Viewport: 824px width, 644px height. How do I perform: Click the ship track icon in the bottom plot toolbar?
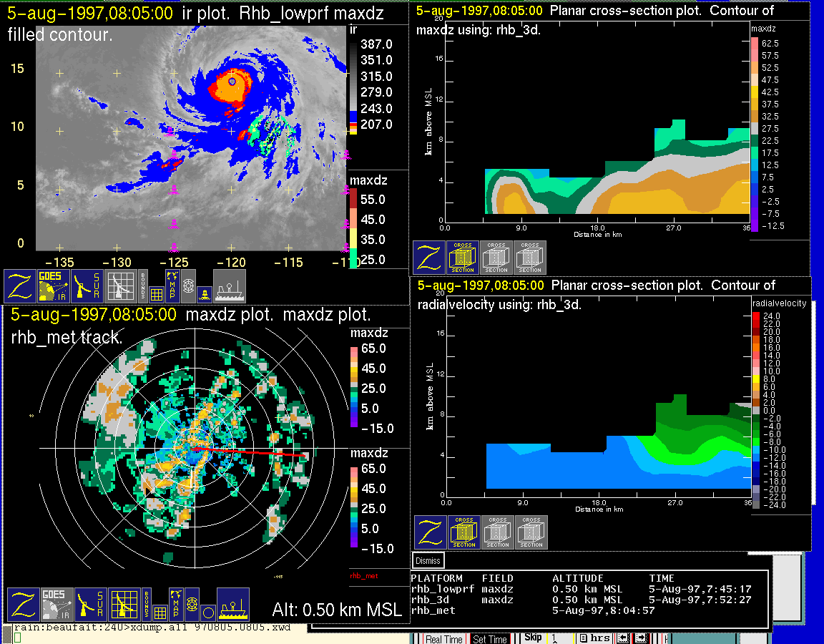tap(232, 605)
